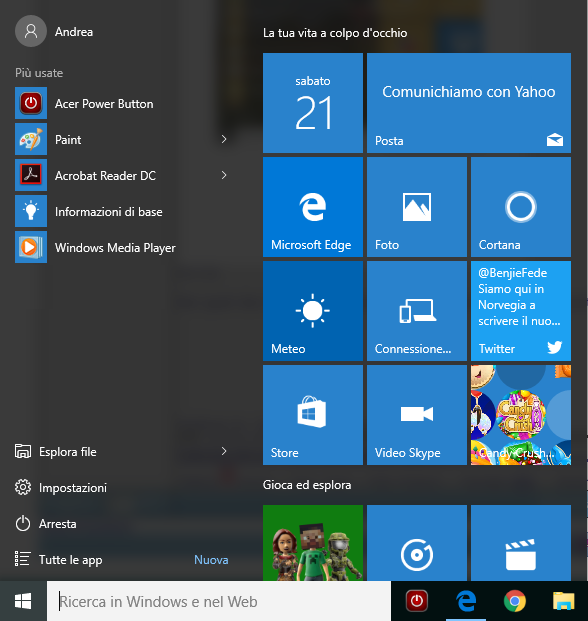Open the Connessione tile

click(417, 311)
